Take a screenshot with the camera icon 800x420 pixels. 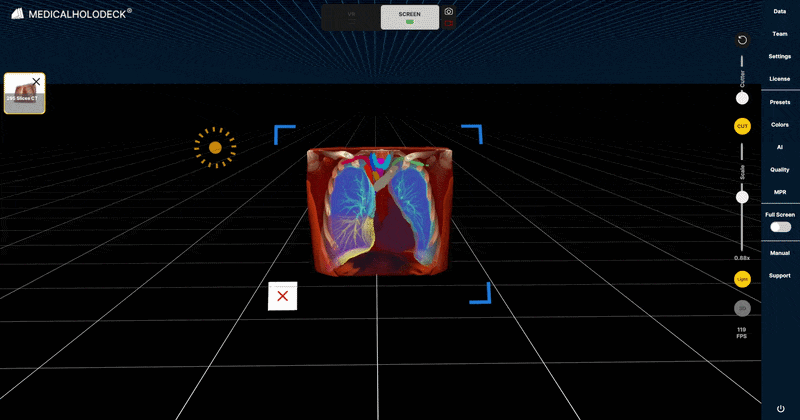pos(448,12)
